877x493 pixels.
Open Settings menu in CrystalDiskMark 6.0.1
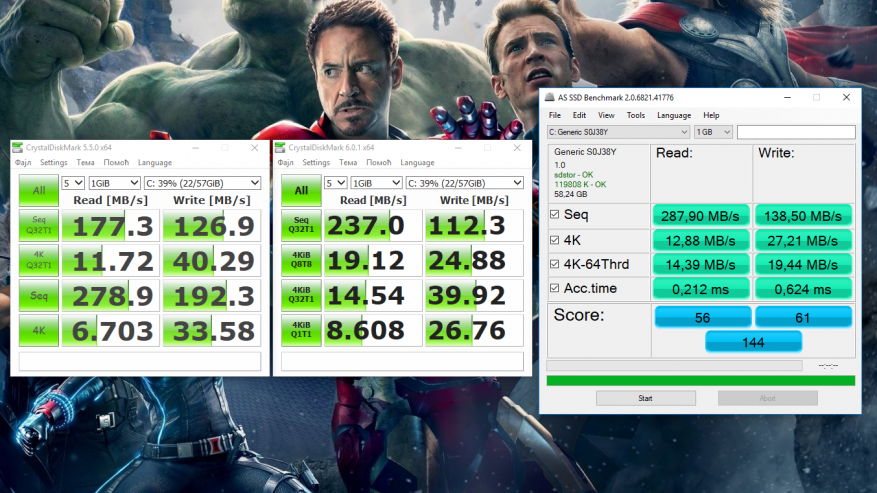coord(316,162)
